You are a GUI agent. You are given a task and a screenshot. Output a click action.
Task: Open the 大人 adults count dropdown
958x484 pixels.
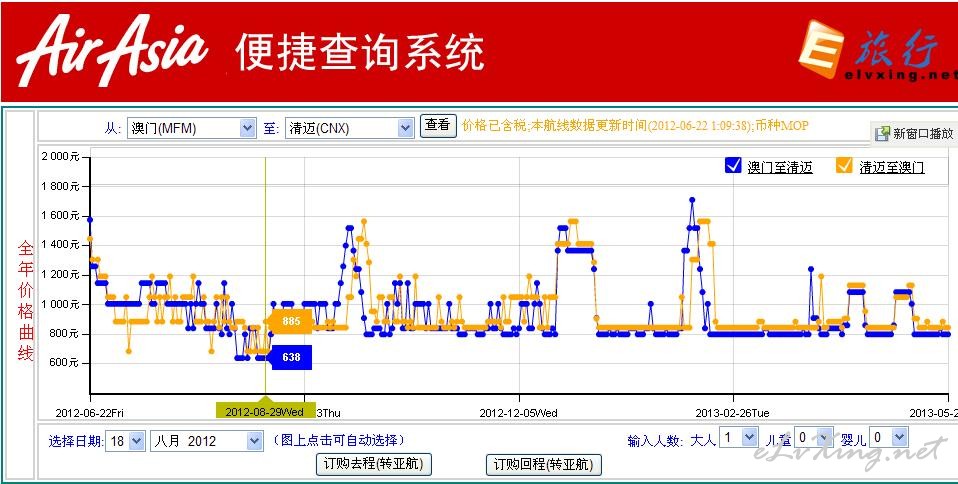(x=738, y=438)
